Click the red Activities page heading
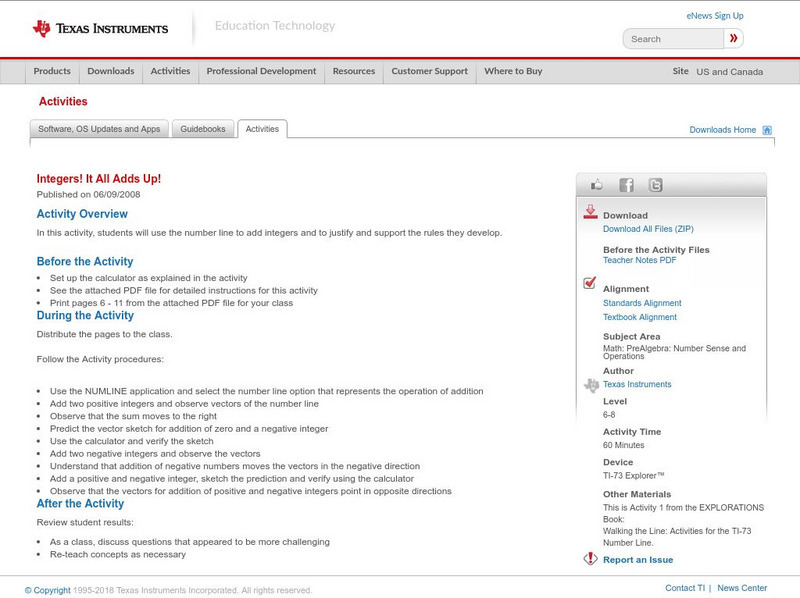The height and width of the screenshot is (598, 800). point(63,102)
